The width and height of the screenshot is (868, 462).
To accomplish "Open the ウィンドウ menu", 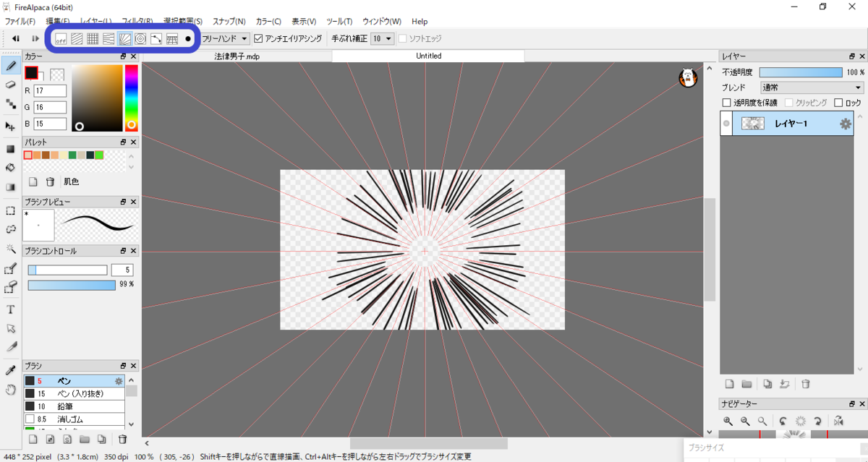I will coord(383,22).
